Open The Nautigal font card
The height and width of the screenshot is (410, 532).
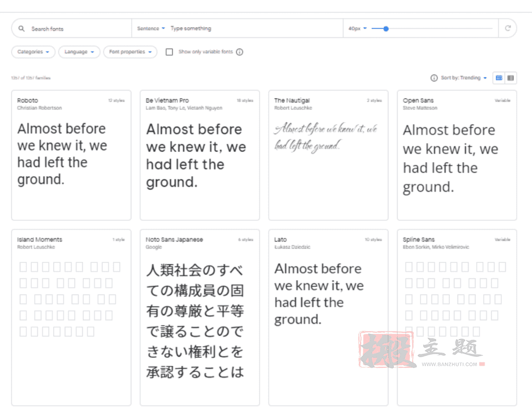328,155
